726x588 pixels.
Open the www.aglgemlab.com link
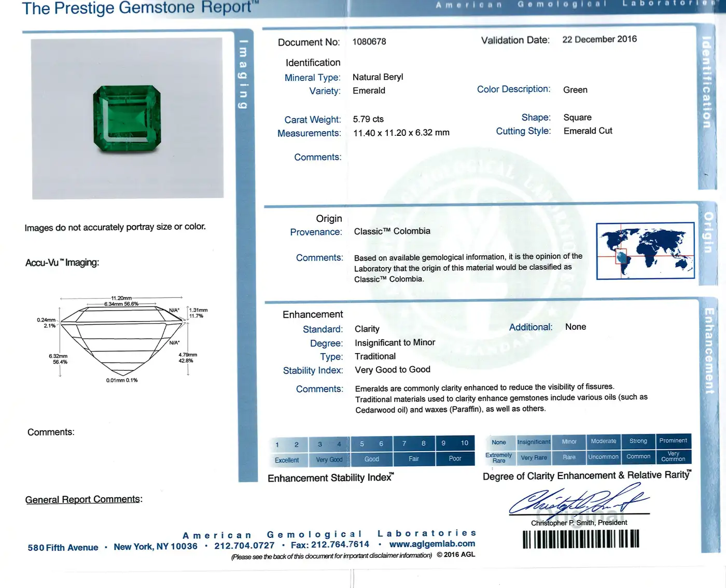432,543
